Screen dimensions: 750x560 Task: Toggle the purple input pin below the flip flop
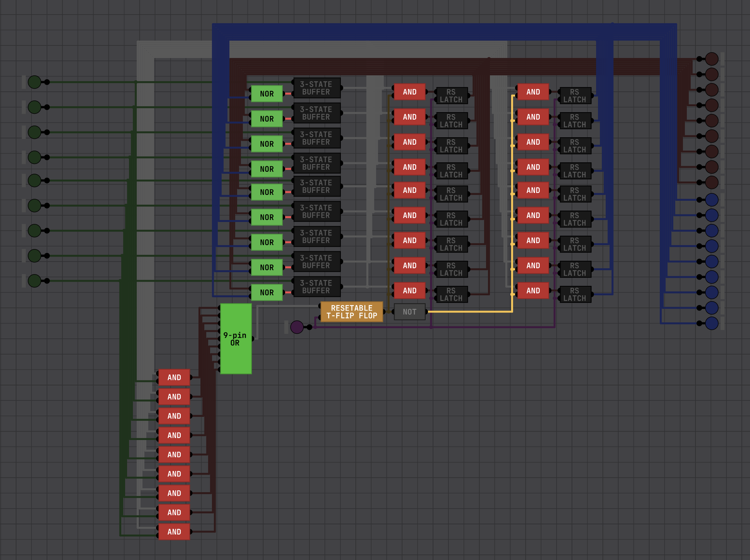coord(297,327)
